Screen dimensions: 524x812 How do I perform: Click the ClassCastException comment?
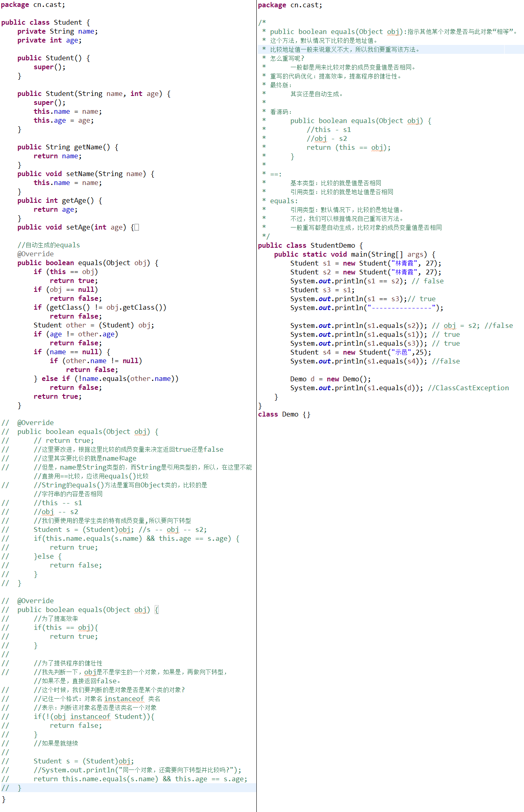[468, 388]
